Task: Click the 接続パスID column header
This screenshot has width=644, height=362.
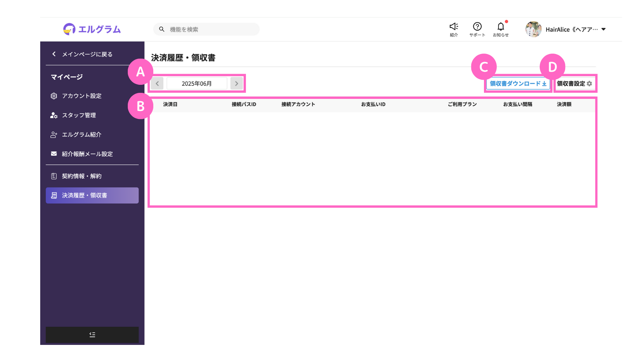Action: coord(244,104)
